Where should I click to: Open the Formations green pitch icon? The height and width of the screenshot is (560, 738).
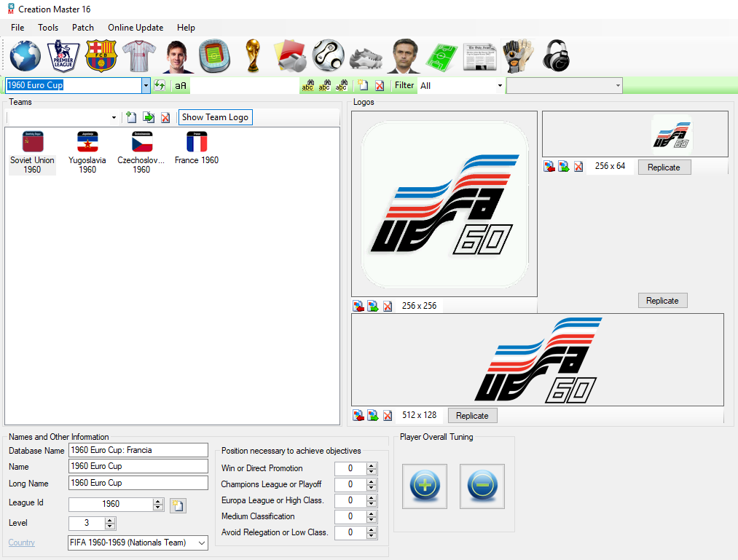441,57
